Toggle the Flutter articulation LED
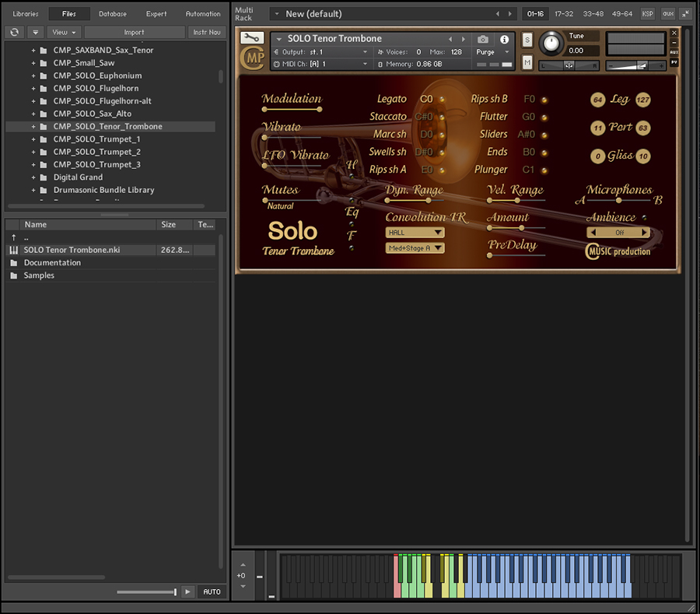 [x=544, y=118]
